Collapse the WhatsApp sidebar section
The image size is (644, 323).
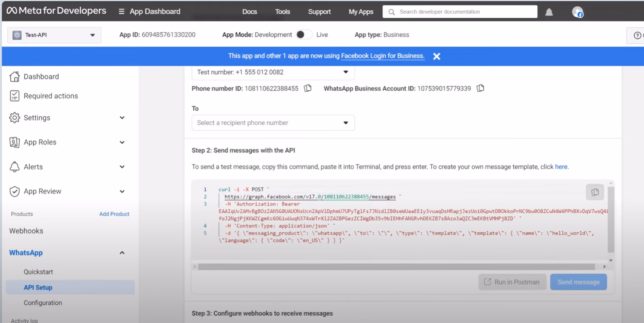click(x=122, y=253)
